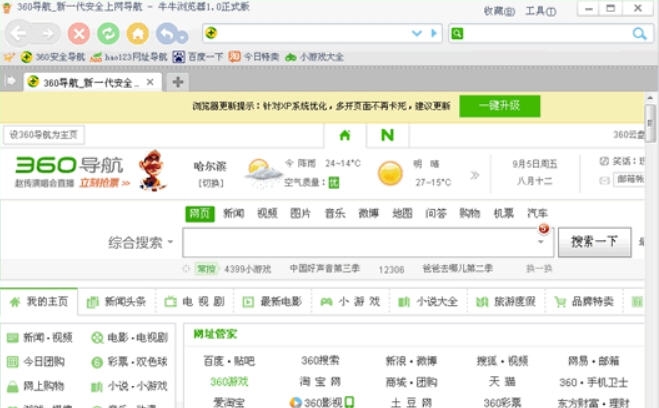Image resolution: width=659 pixels, height=408 pixels.
Task: Click hot search term 中国好声音第三季
Action: click(324, 268)
